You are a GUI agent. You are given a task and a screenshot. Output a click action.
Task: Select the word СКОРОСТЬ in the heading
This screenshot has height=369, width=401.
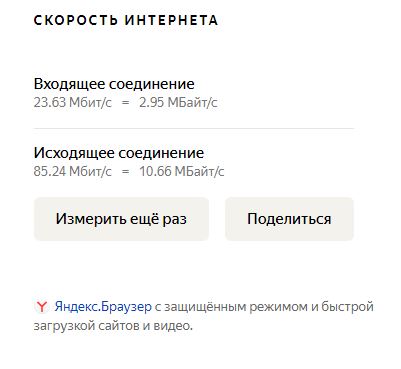coord(76,20)
